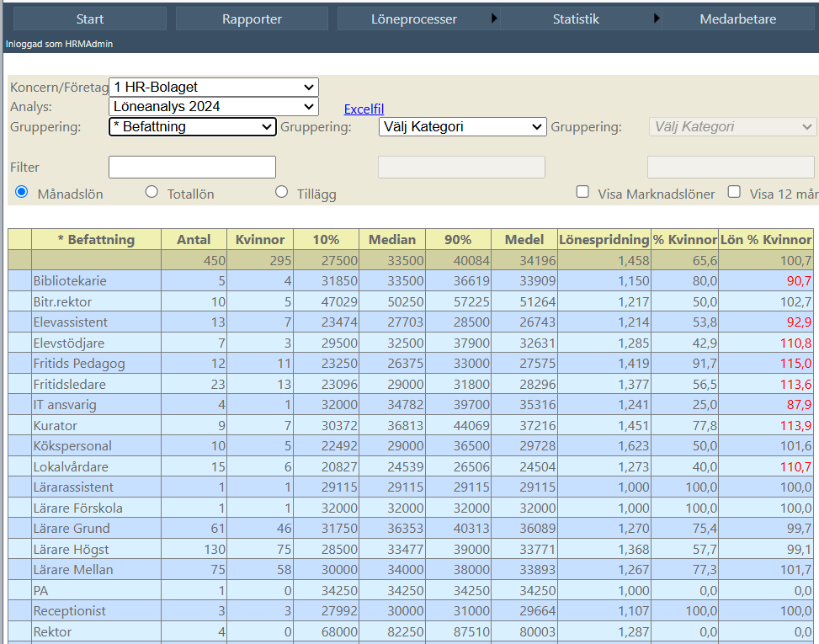Select the Fritids Pedagog row name
Screen dimensions: 819x644
79,364
